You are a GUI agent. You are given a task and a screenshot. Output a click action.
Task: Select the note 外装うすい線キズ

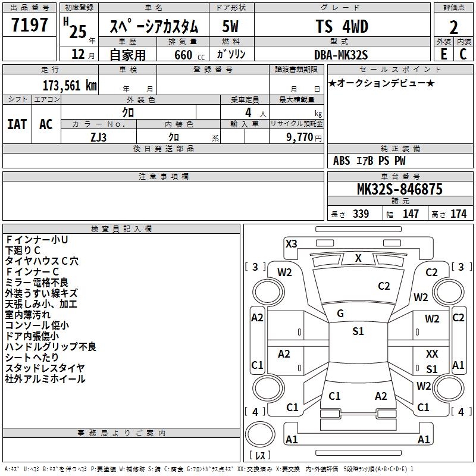coord(41,293)
